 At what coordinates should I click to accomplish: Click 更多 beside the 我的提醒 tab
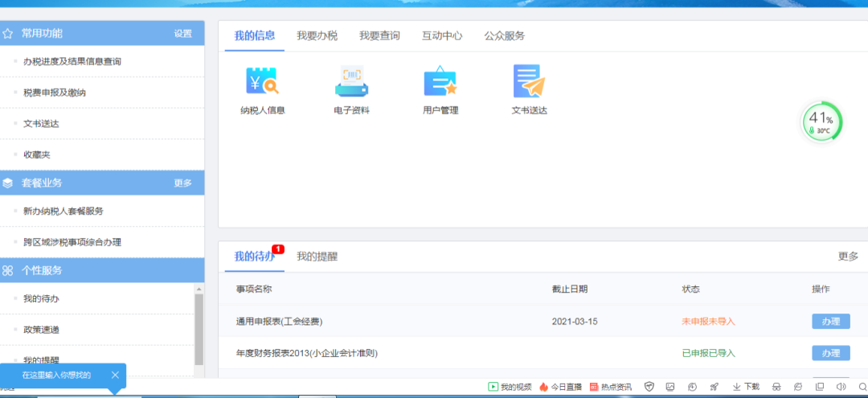click(x=848, y=256)
